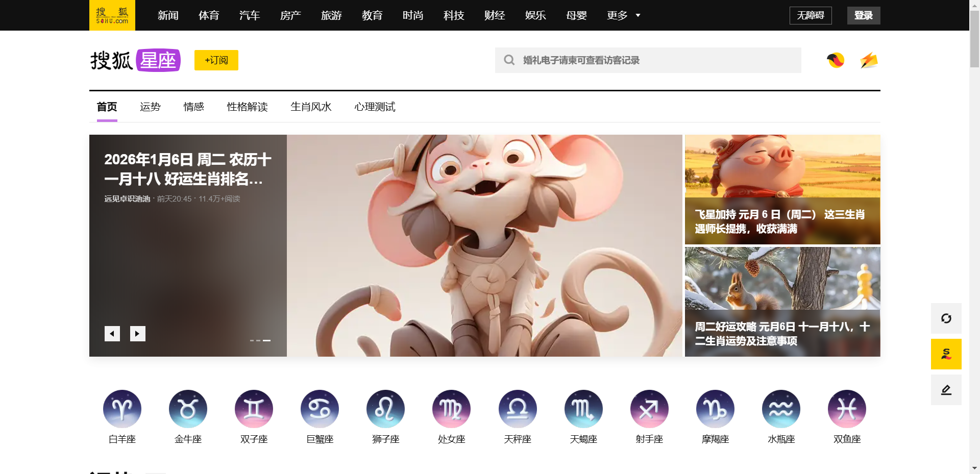The image size is (980, 474).
Task: Select the Taurus (金牛座) zodiac icon
Action: coord(188,409)
